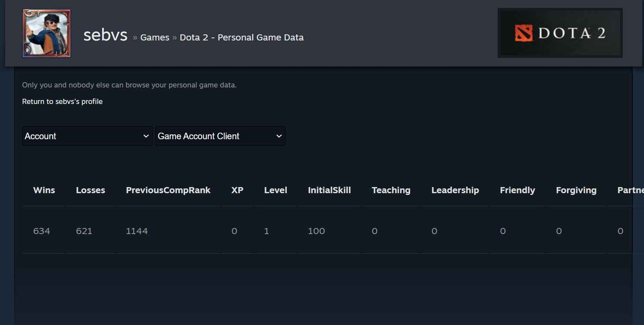Click the PreviousCompRank column header
Viewport: 644px width, 325px height.
[168, 190]
